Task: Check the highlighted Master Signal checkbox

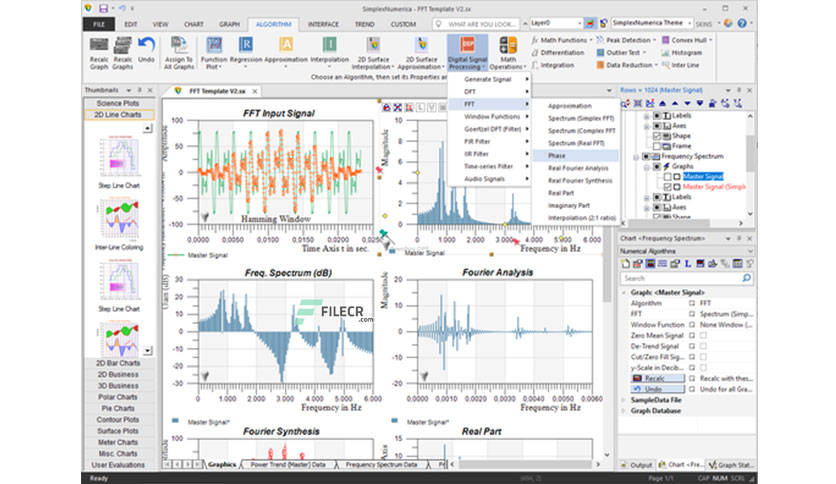Action: tap(668, 176)
